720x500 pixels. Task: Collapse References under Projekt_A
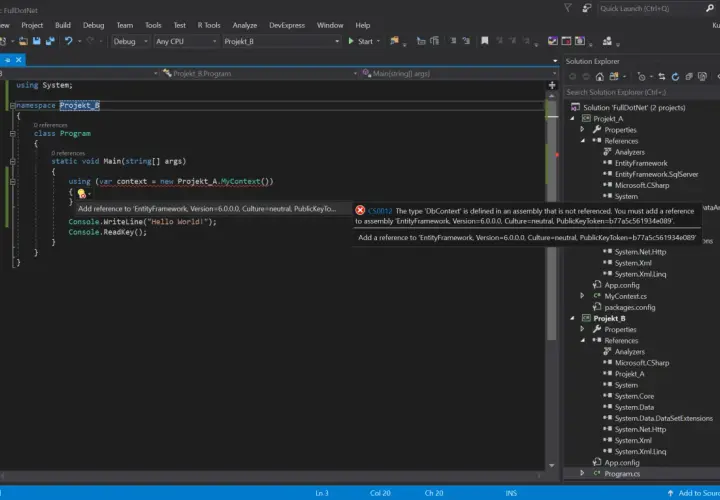tap(583, 140)
